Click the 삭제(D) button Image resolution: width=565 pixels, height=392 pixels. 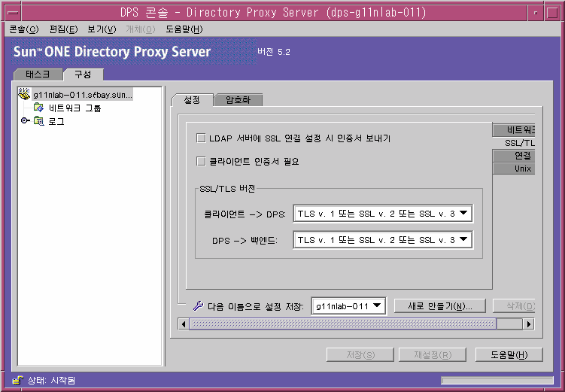pyautogui.click(x=514, y=306)
